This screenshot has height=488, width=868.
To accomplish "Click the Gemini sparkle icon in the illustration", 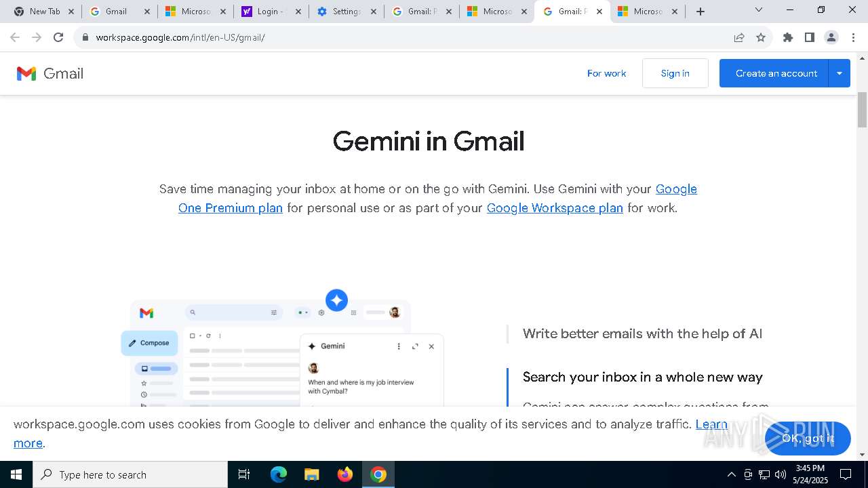I will [336, 300].
